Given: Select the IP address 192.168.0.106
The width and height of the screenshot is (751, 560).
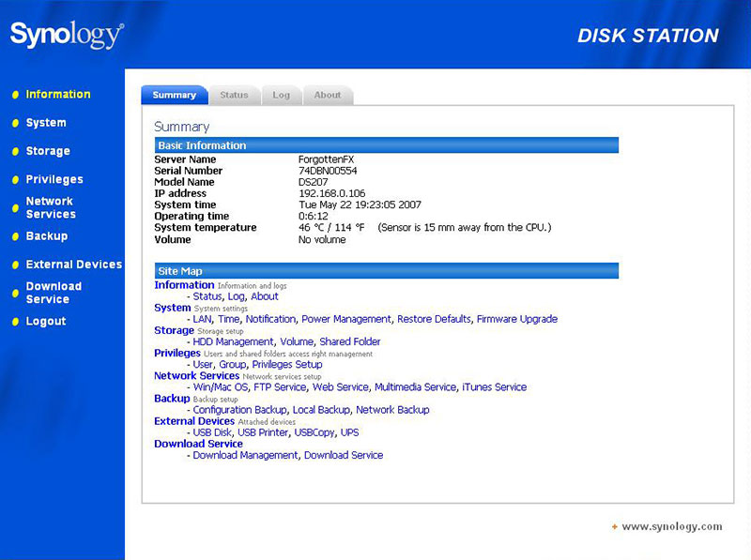Looking at the screenshot, I should 332,193.
